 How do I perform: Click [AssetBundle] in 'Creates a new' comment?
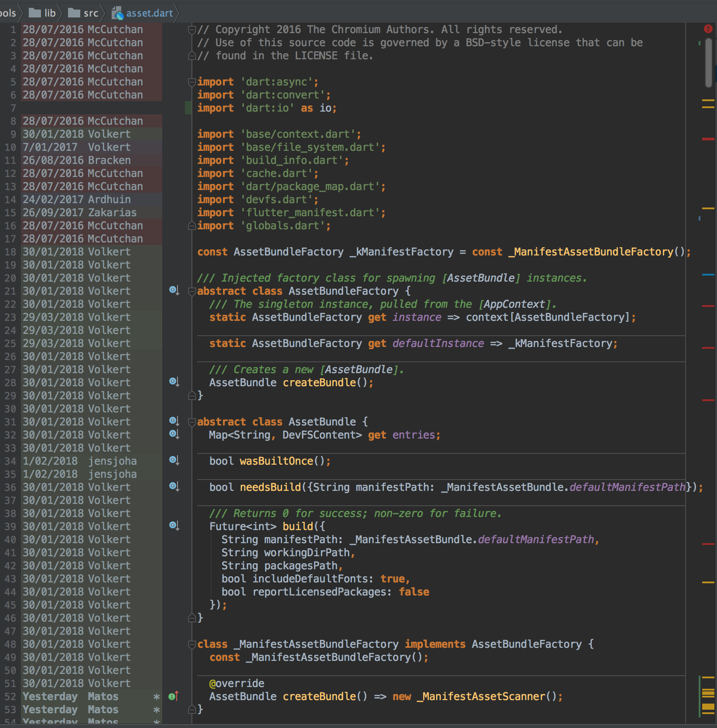[x=358, y=370]
